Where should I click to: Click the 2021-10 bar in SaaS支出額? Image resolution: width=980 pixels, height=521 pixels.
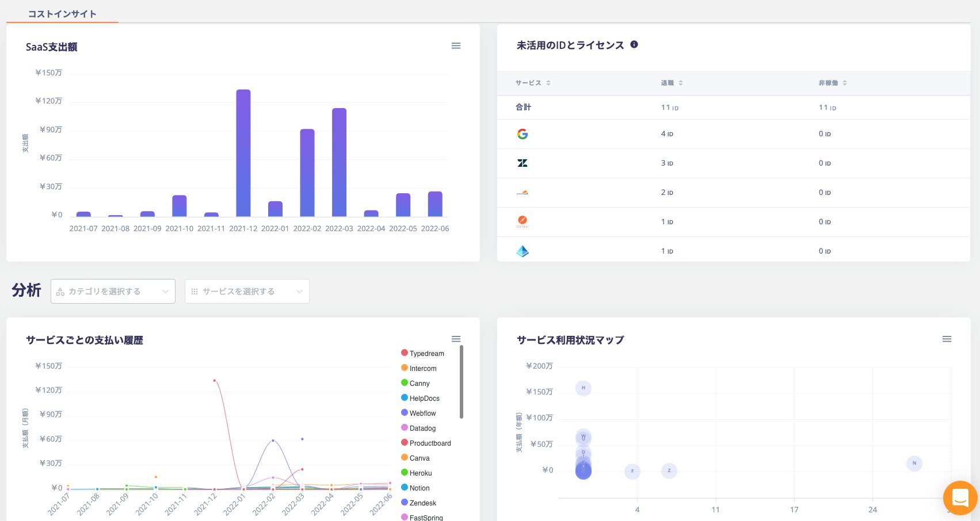(x=180, y=206)
